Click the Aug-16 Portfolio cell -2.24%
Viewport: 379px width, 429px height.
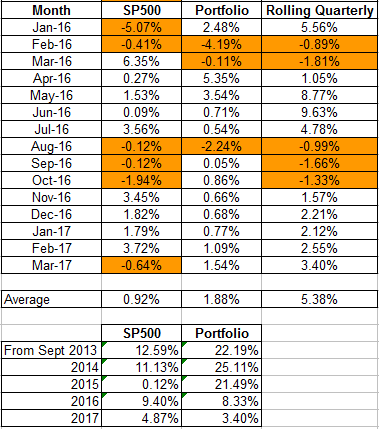click(221, 146)
